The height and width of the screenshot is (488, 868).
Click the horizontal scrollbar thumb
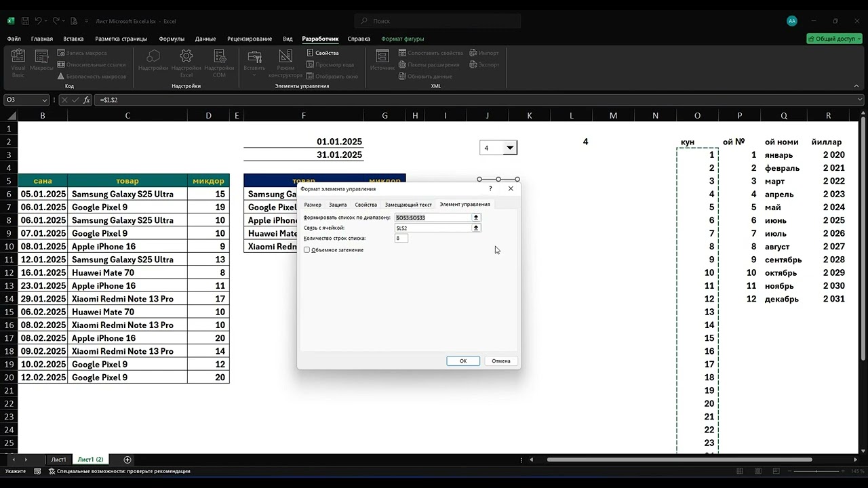(679, 460)
